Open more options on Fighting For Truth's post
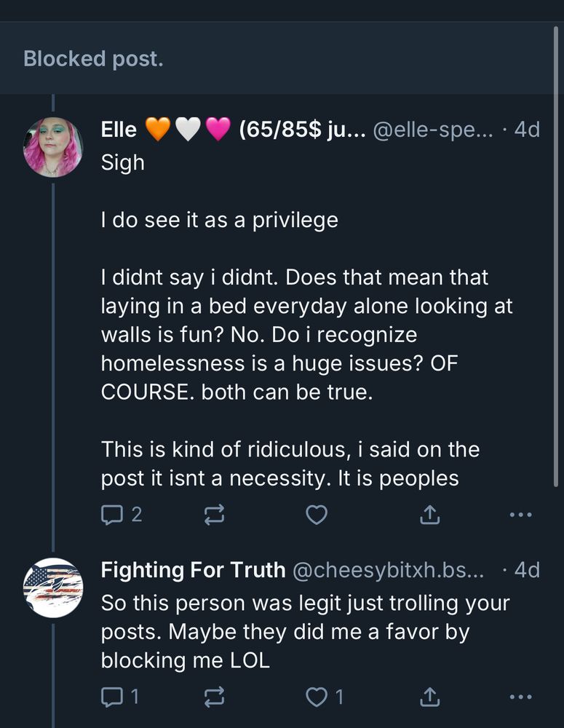This screenshot has height=728, width=564. tap(521, 697)
